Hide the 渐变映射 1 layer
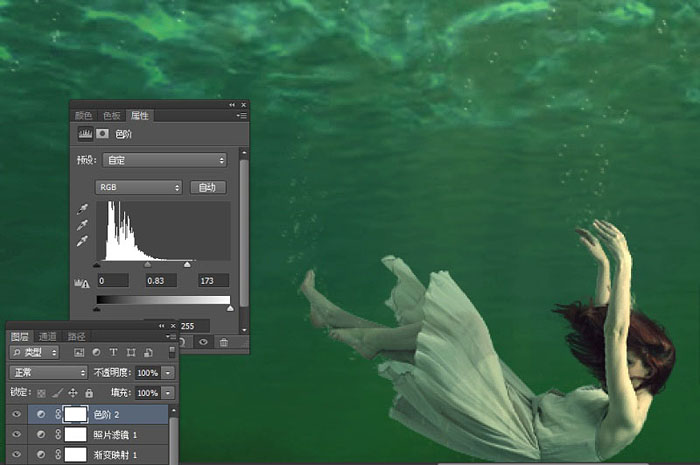 click(17, 454)
